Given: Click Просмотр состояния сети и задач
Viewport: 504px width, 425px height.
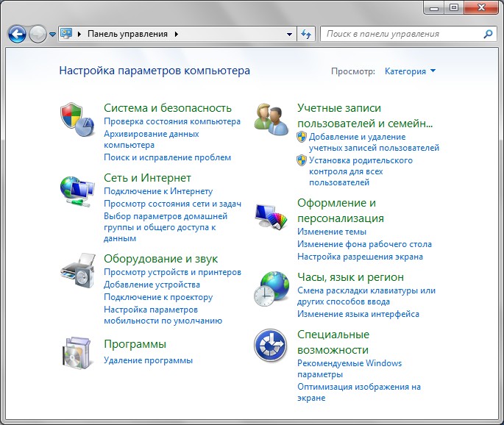Looking at the screenshot, I should point(172,204).
